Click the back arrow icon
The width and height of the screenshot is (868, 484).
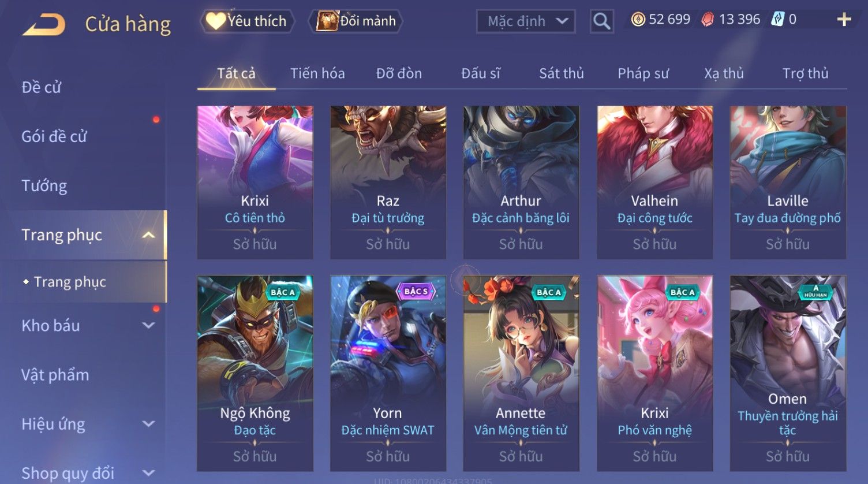click(44, 25)
